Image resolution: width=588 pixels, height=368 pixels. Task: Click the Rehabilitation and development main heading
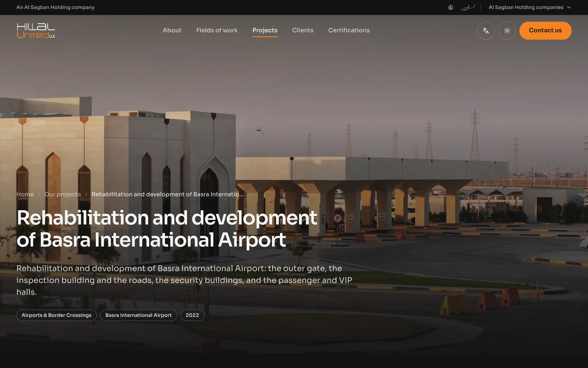click(167, 229)
